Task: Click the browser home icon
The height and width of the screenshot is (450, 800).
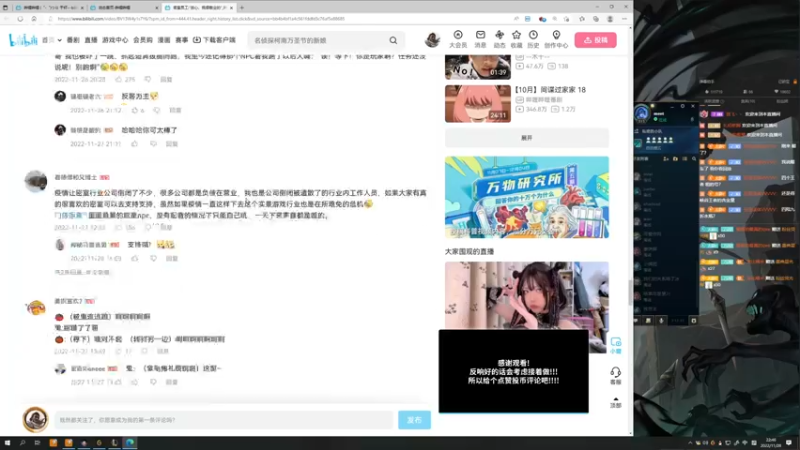Action: [x=34, y=19]
